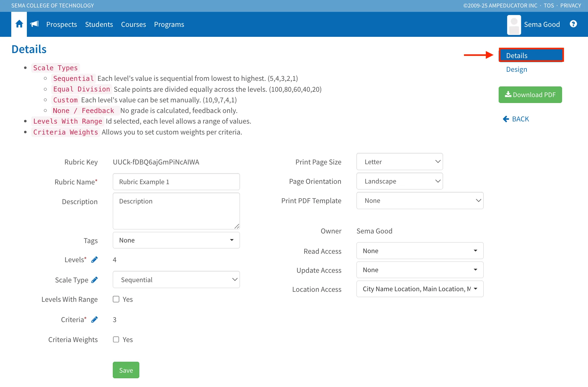Follow the PRIVACY link
This screenshot has height=387, width=588.
point(571,6)
